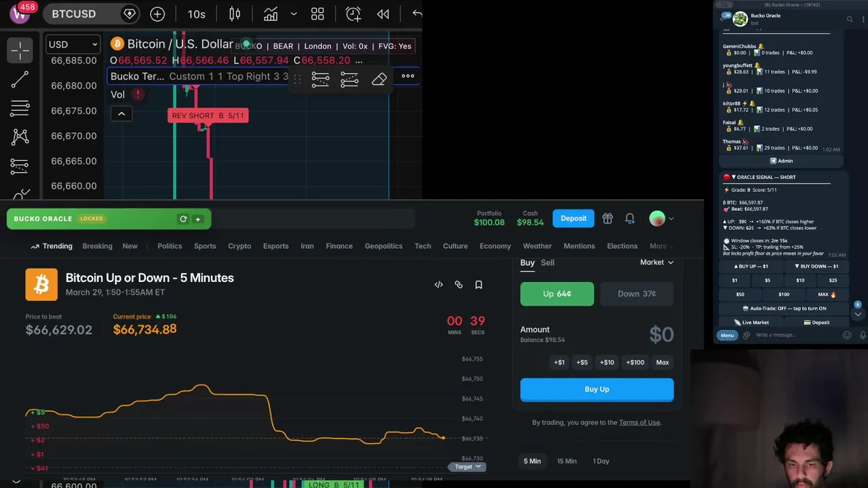Select the Geopolitics category tab

pyautogui.click(x=384, y=246)
